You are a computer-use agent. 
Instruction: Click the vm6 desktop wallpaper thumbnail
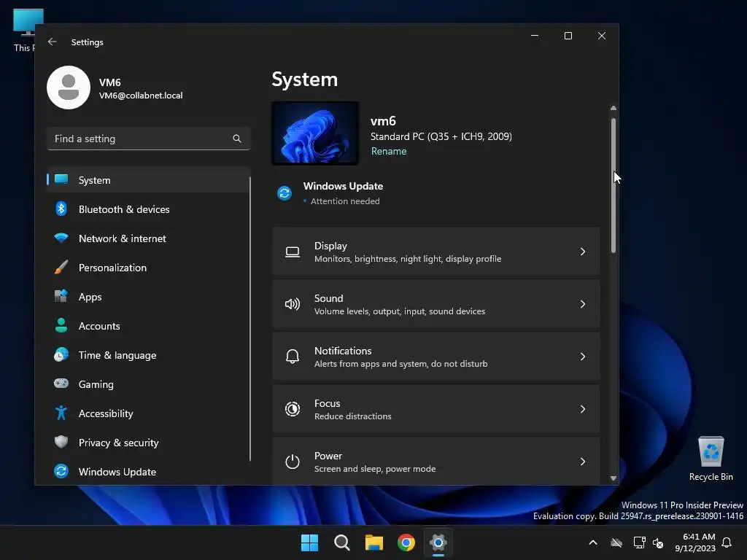[315, 133]
